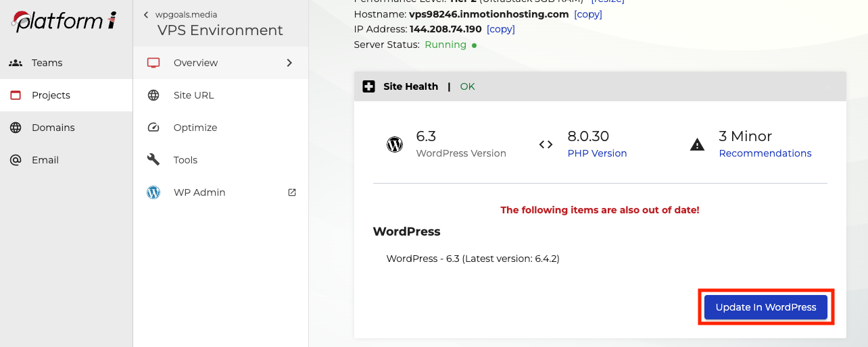Viewport: 868px width, 347px height.
Task: Click the Email at-sign icon
Action: coord(16,160)
